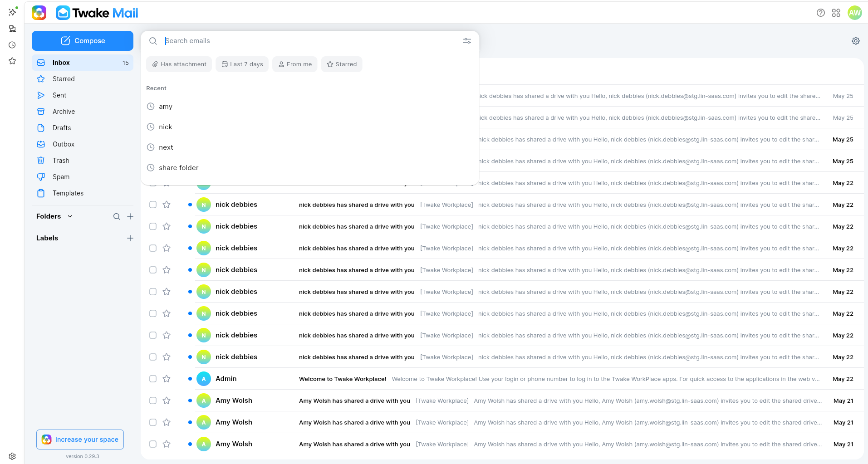The image size is (868, 464).
Task: Apply the From me filter chip
Action: point(295,64)
